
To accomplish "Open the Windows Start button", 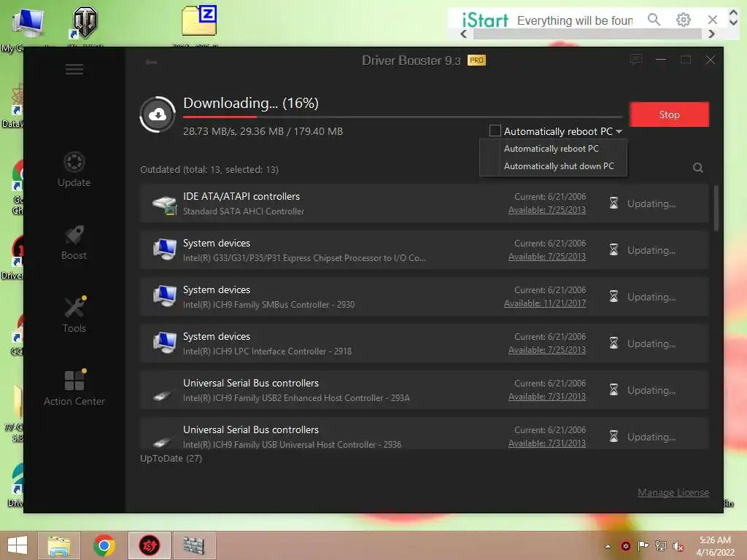I will click(x=18, y=545).
